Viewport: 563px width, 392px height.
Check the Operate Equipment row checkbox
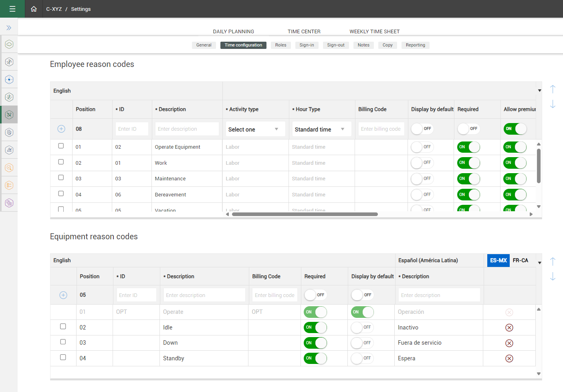click(61, 146)
